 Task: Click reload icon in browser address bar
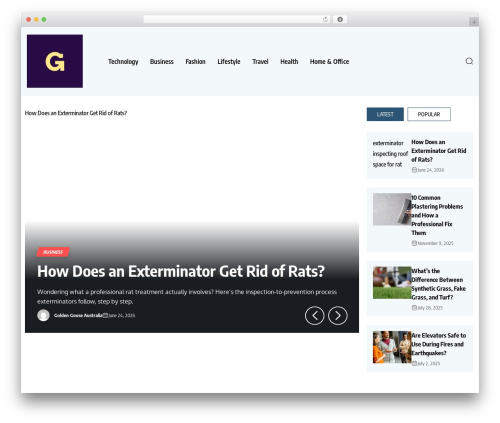pos(325,20)
